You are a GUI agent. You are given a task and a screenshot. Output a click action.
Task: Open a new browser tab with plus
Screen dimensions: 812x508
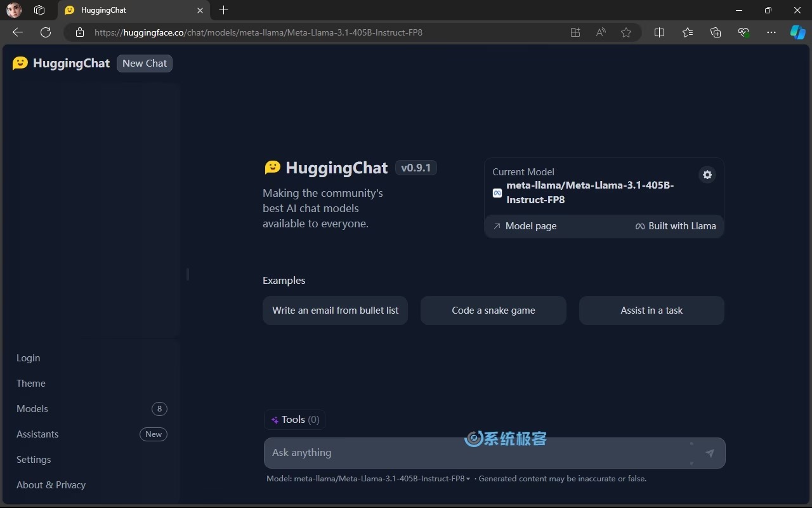point(223,10)
